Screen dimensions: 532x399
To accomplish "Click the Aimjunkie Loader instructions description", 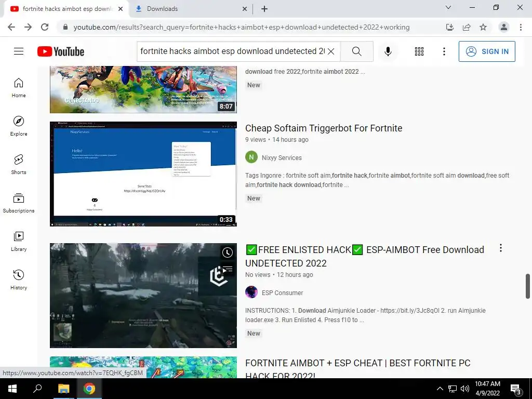I will pos(365,315).
